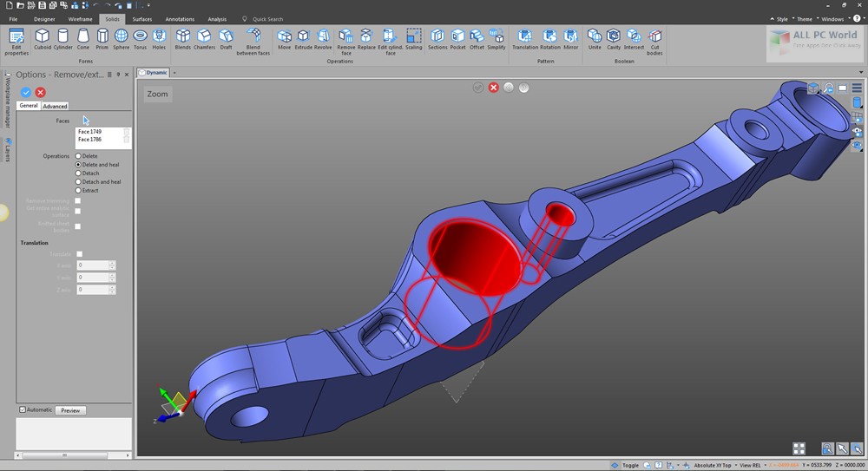Tick the Remove trimming checkbox
Viewport: 868px width, 471px height.
[x=77, y=201]
